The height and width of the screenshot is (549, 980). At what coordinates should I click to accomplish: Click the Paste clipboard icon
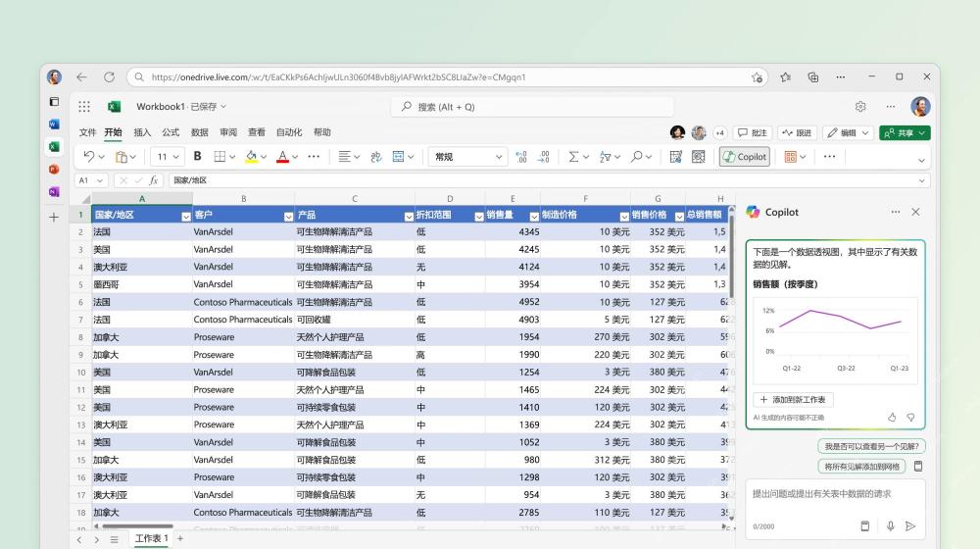[x=122, y=157]
